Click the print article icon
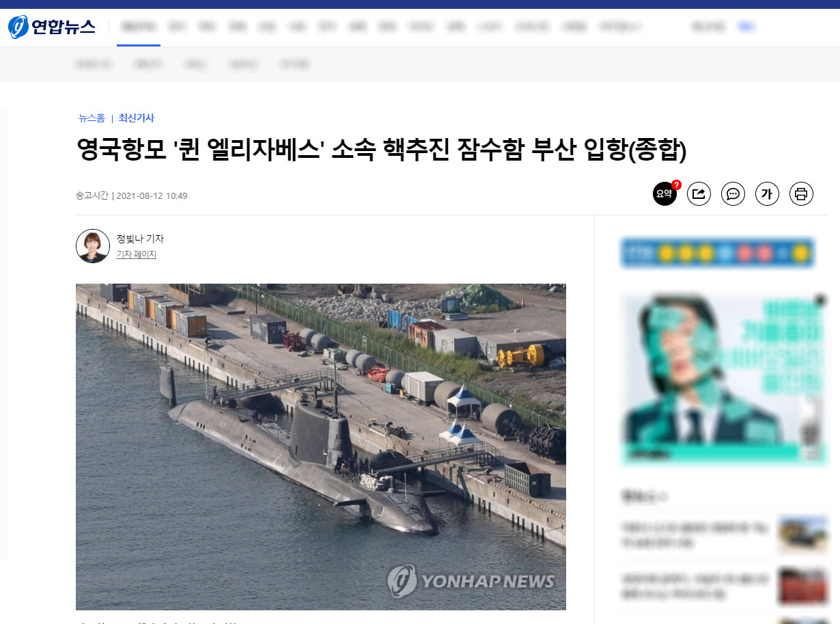The image size is (840, 624). [801, 194]
